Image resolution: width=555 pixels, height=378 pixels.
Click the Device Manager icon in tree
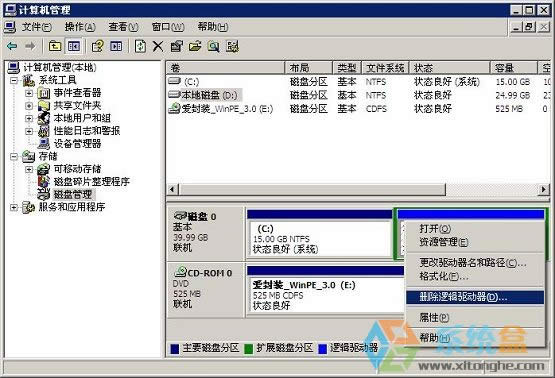44,143
